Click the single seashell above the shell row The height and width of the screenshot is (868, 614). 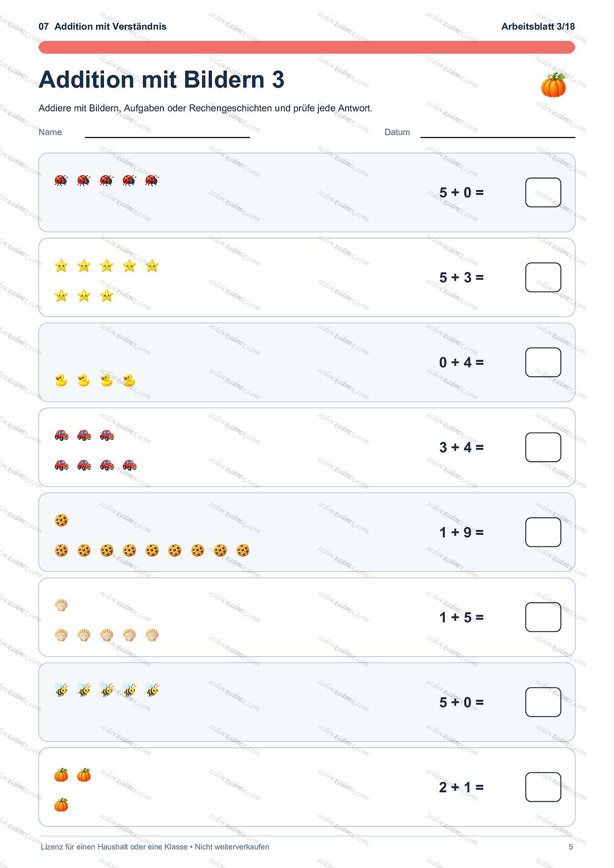click(x=61, y=605)
